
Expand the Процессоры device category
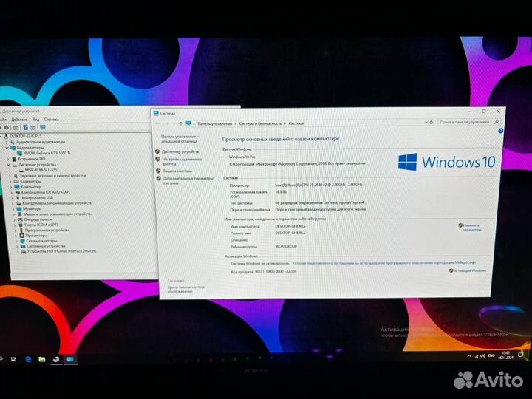click(x=16, y=236)
